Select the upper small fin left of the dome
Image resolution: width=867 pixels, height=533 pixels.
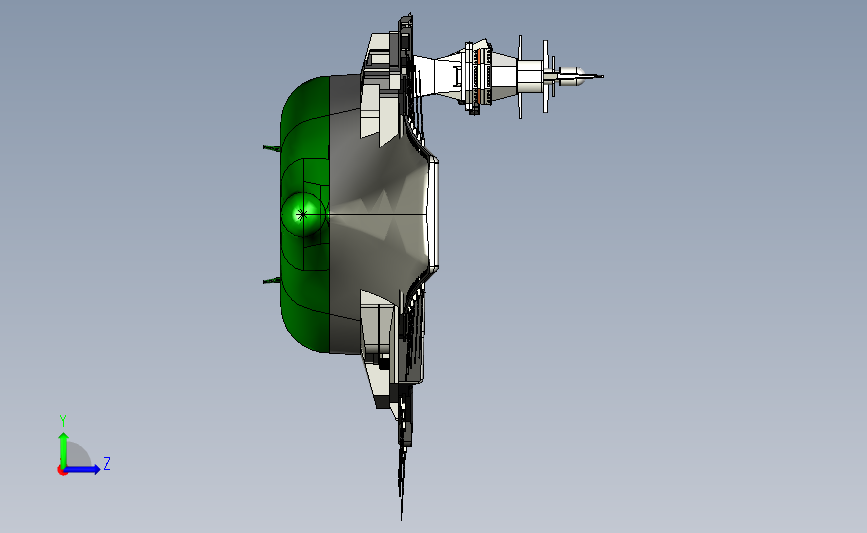click(x=271, y=148)
